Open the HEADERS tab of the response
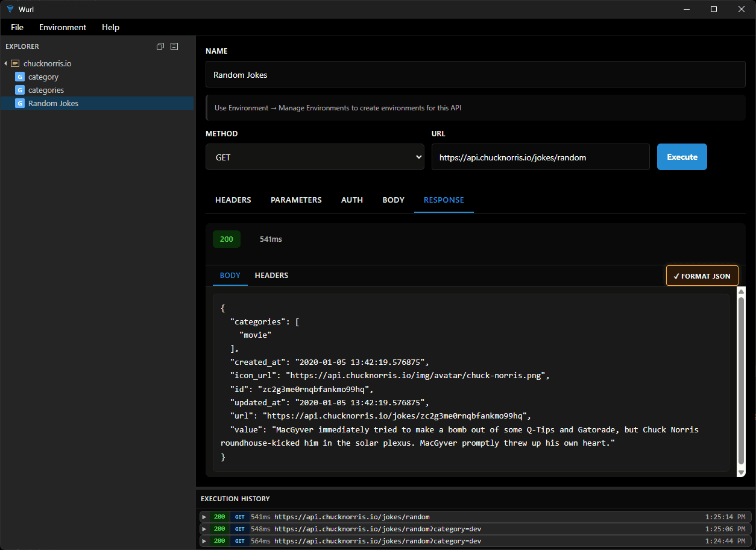The height and width of the screenshot is (550, 756). click(x=271, y=276)
